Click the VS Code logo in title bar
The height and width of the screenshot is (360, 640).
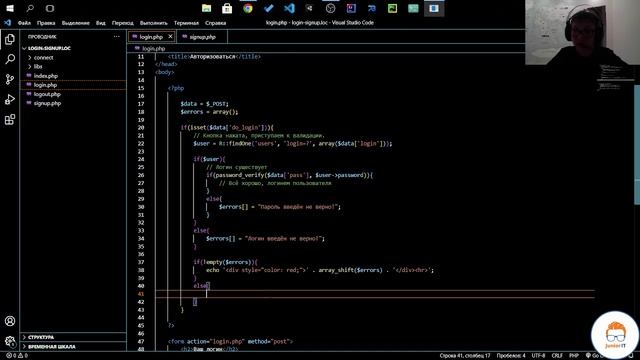click(x=7, y=23)
